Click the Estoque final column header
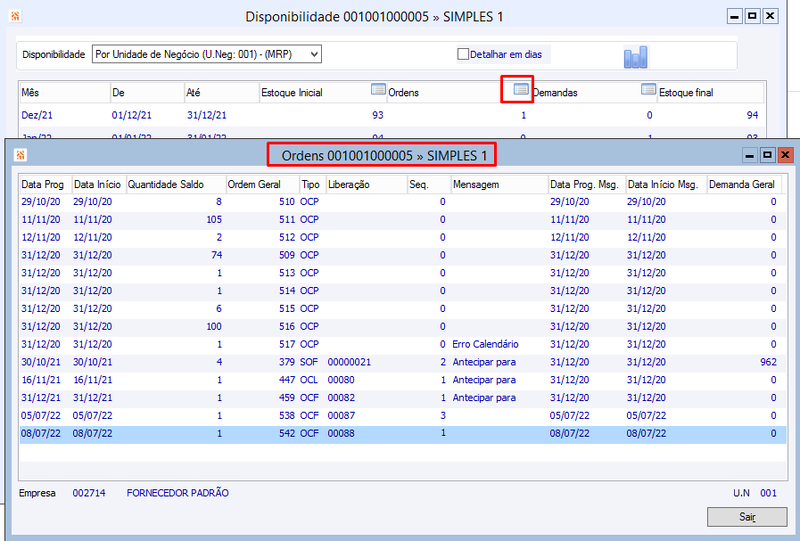Screen dimensions: 800x541 (x=710, y=92)
